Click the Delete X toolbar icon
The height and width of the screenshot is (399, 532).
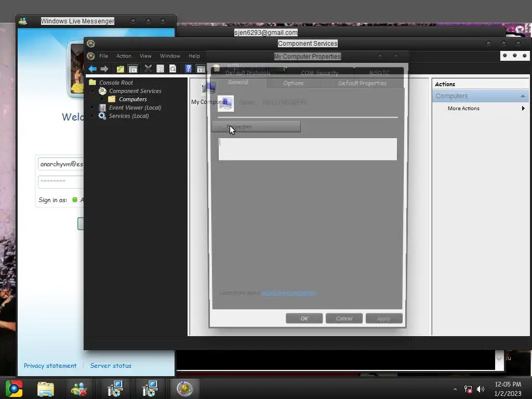pyautogui.click(x=148, y=69)
